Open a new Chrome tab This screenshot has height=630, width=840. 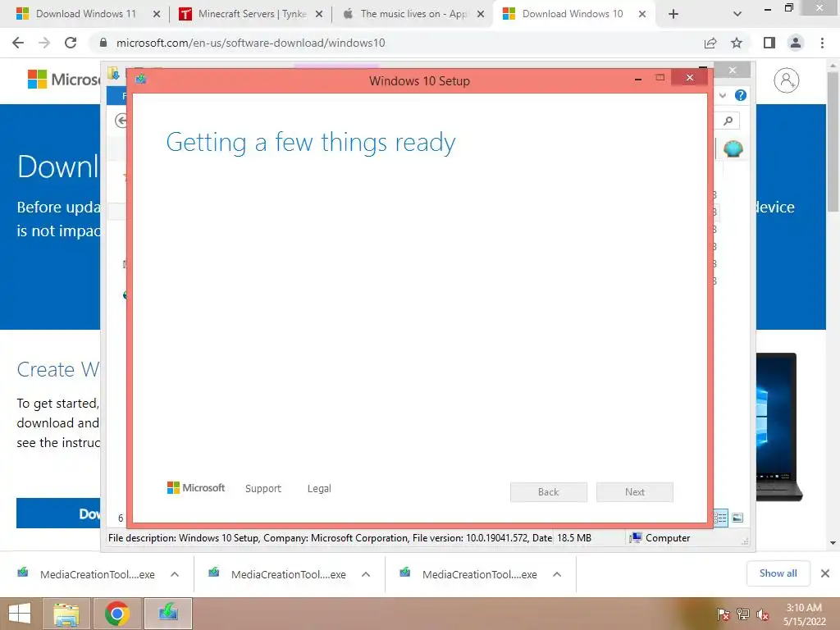click(x=673, y=14)
